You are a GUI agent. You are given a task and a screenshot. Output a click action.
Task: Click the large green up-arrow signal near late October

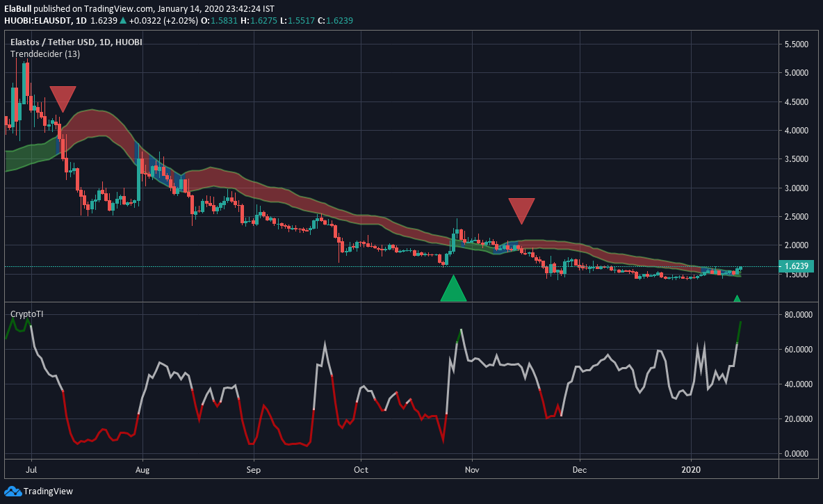(x=453, y=288)
